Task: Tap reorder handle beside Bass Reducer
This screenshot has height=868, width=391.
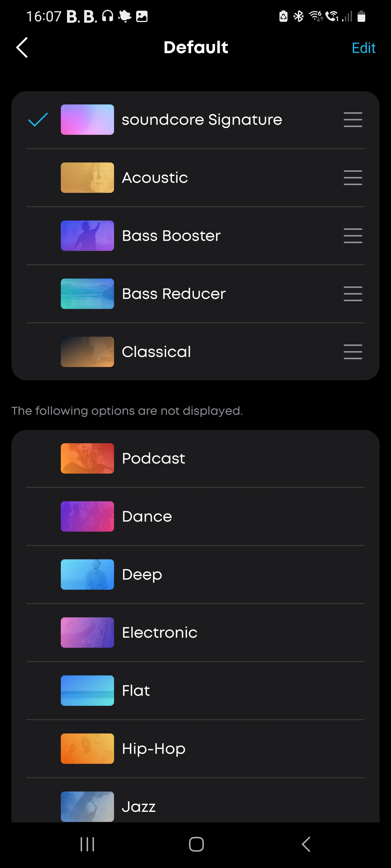Action: click(x=352, y=293)
